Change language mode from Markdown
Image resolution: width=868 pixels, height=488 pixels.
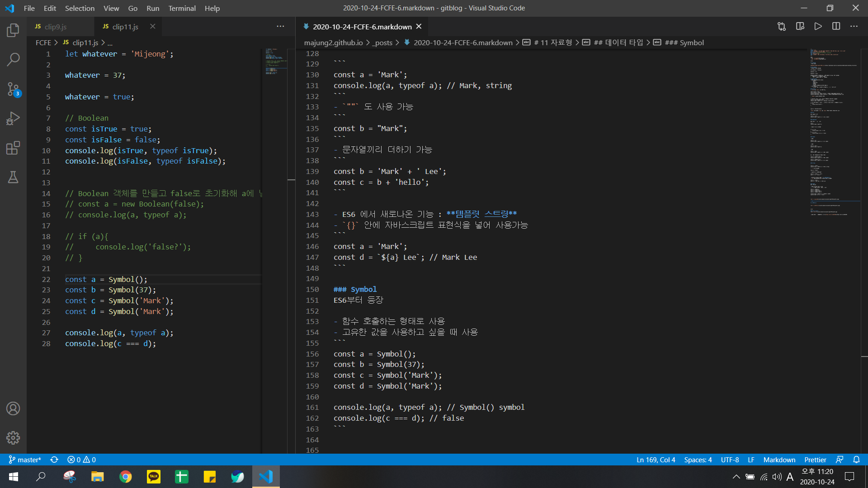(779, 460)
